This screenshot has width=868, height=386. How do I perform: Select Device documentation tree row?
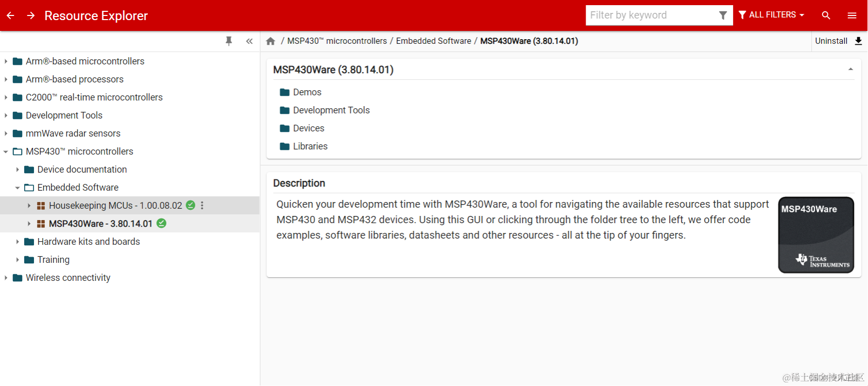click(x=130, y=170)
